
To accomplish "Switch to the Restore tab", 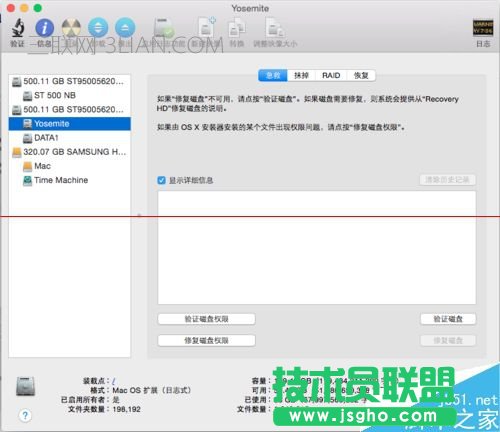I will [x=361, y=75].
